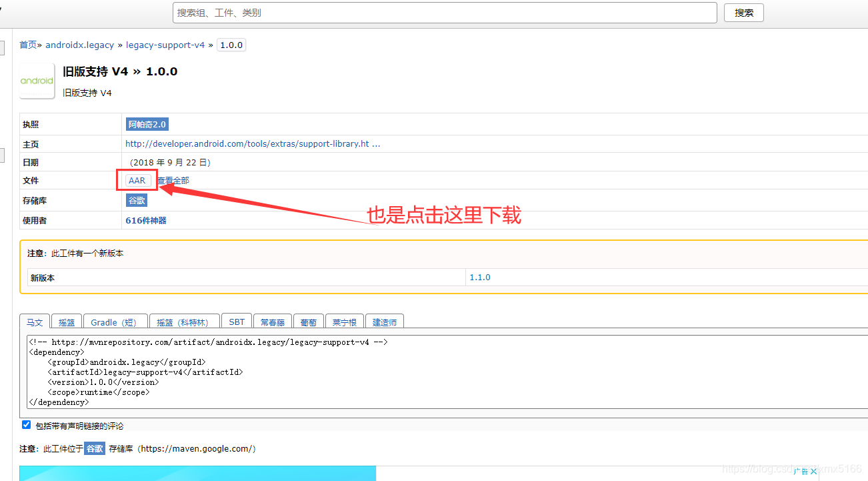Screen dimensions: 868x481
Task: Open 616件神器 usages link
Action: (146, 220)
